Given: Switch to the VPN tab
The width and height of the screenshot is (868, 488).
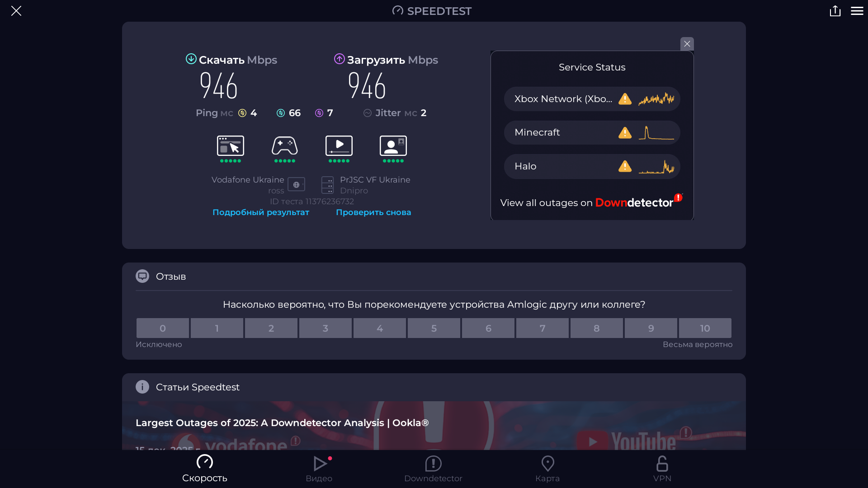Looking at the screenshot, I should (662, 469).
